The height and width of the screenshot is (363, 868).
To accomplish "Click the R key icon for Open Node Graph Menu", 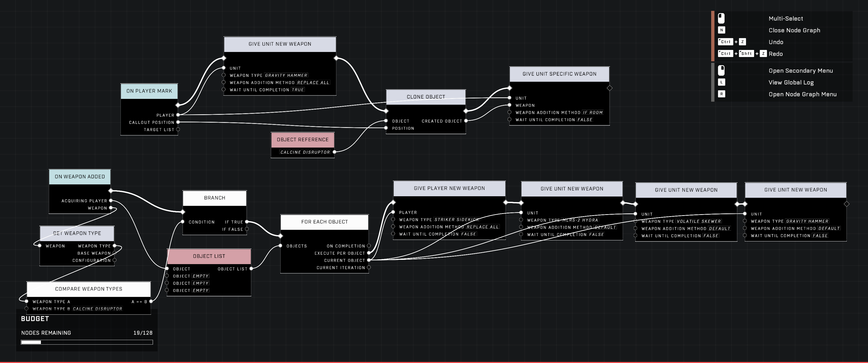I will point(722,94).
